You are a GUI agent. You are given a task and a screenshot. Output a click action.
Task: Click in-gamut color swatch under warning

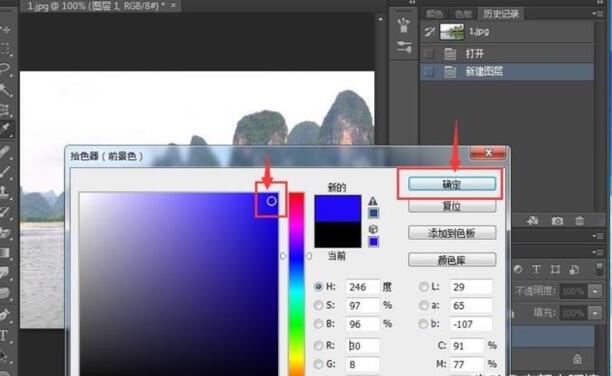click(x=373, y=213)
